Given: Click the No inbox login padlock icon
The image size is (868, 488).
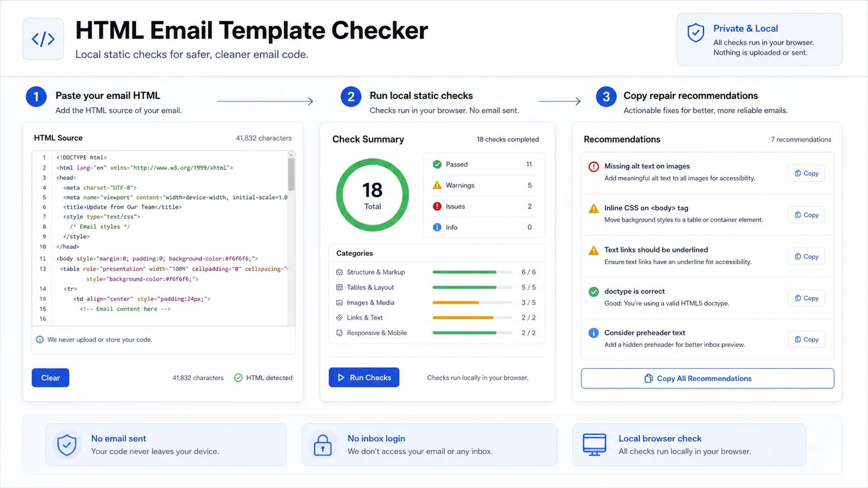Looking at the screenshot, I should coord(323,445).
